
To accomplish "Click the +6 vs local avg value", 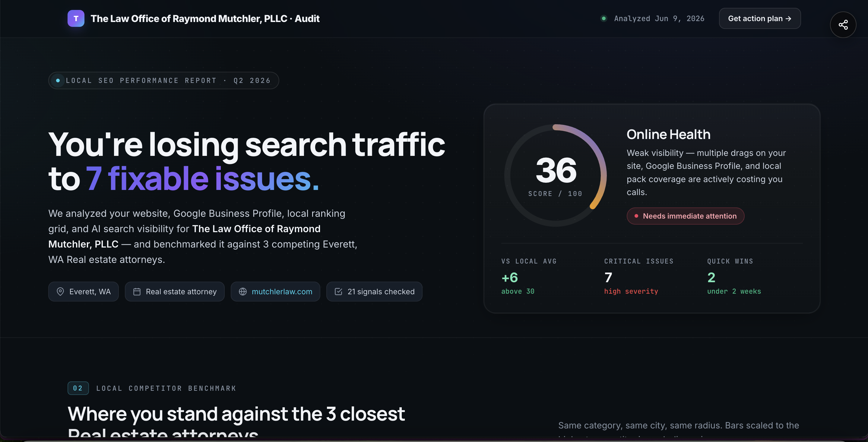I will pyautogui.click(x=509, y=278).
